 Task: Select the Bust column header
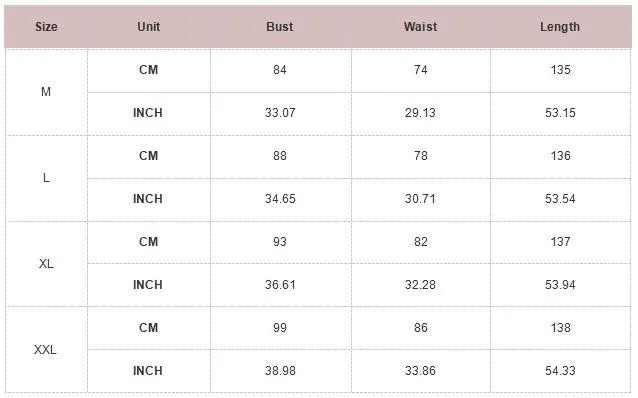point(280,27)
